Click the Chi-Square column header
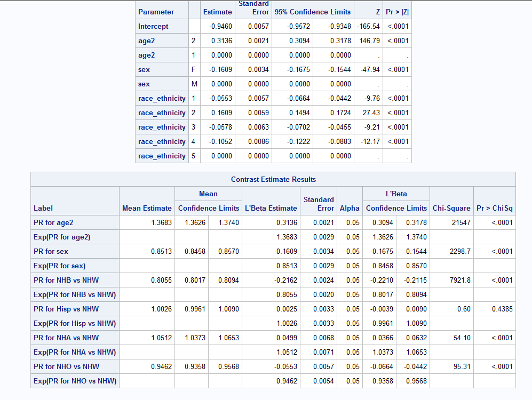 tap(451, 208)
